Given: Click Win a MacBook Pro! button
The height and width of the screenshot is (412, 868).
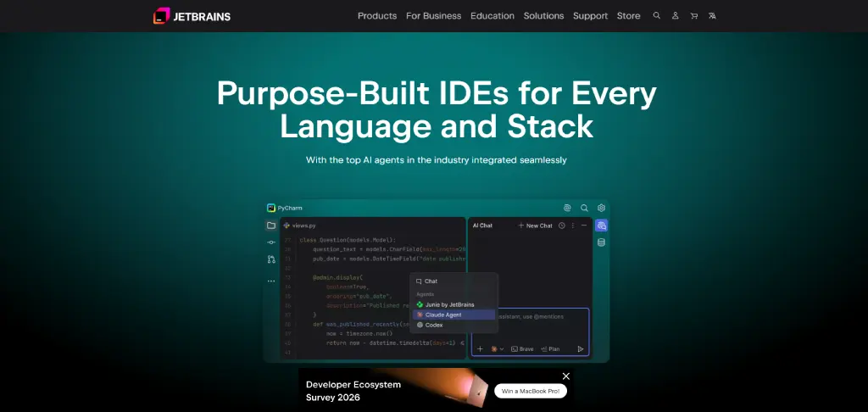Looking at the screenshot, I should point(531,391).
